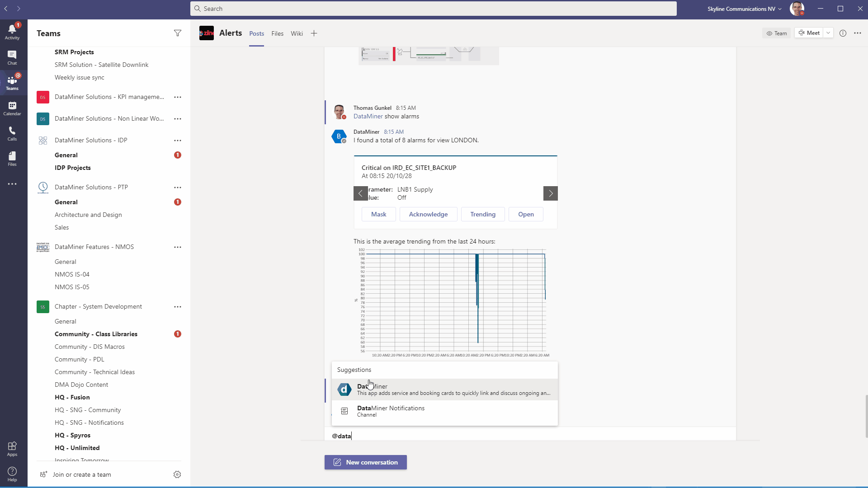Screen dimensions: 868x488
Task: Add a tab with the plus icon
Action: 314,33
